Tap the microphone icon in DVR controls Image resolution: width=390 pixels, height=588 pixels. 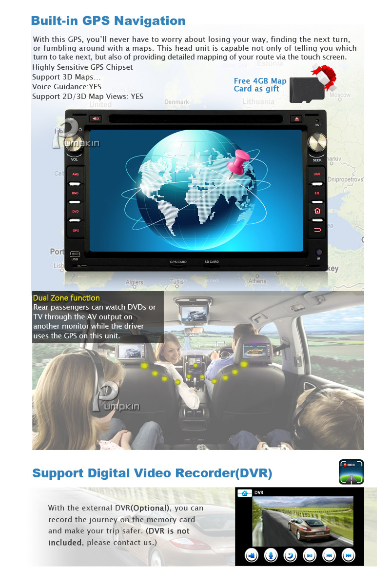pyautogui.click(x=271, y=555)
